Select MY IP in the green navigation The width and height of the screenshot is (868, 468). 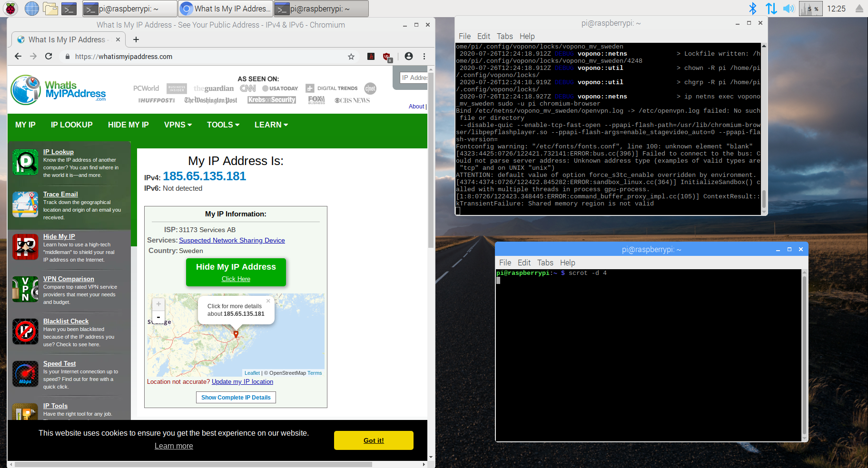coord(25,125)
